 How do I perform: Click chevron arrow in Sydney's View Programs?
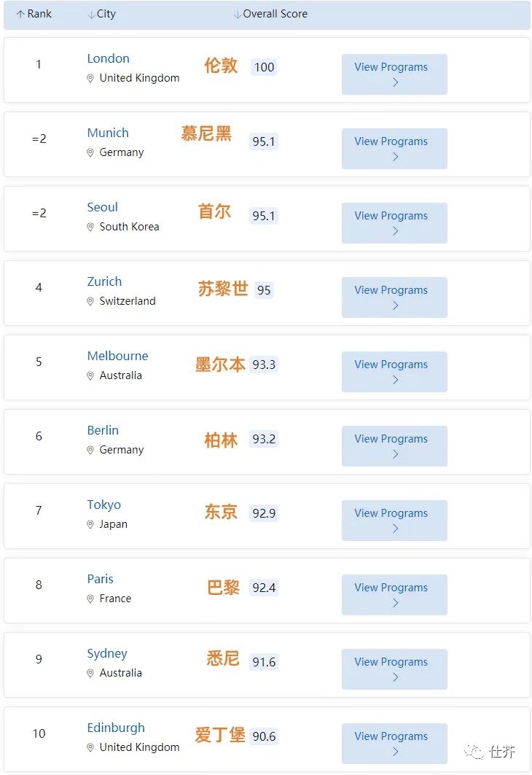395,677
